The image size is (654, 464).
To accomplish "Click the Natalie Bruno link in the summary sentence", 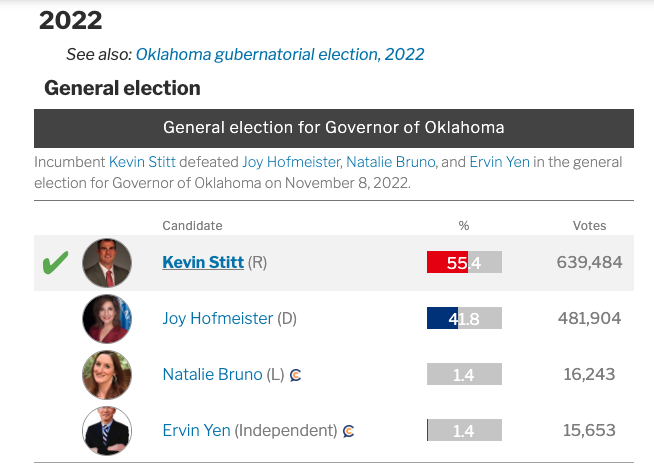I will pyautogui.click(x=390, y=162).
